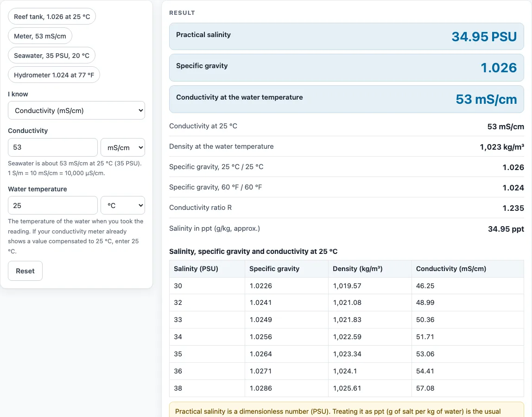This screenshot has width=532, height=417.
Task: Click Specific gravity 25 °C / 25 °C value
Action: 513,167
